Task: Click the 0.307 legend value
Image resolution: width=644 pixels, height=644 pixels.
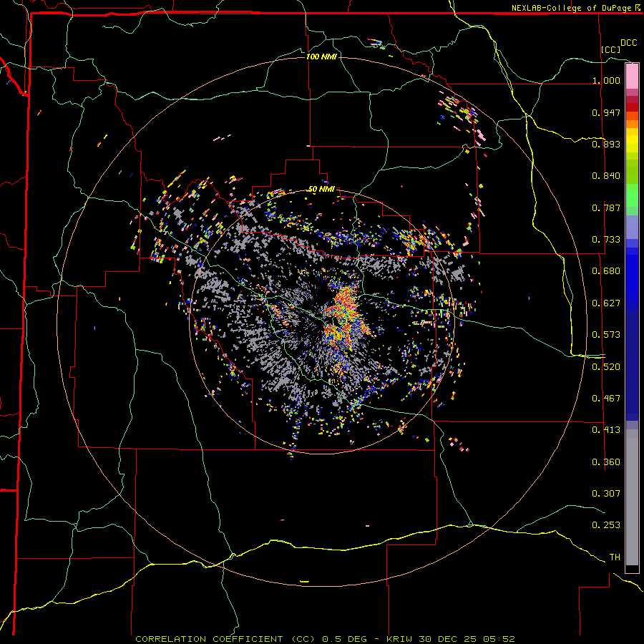Action: (x=606, y=493)
